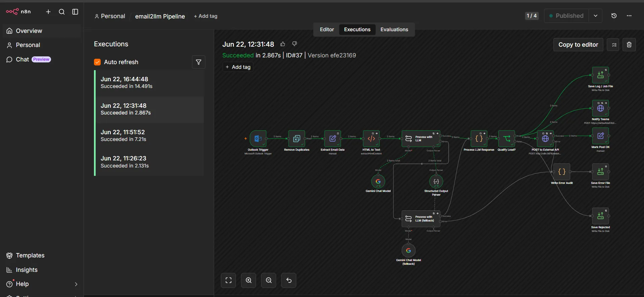Click the Published status button

(x=566, y=16)
